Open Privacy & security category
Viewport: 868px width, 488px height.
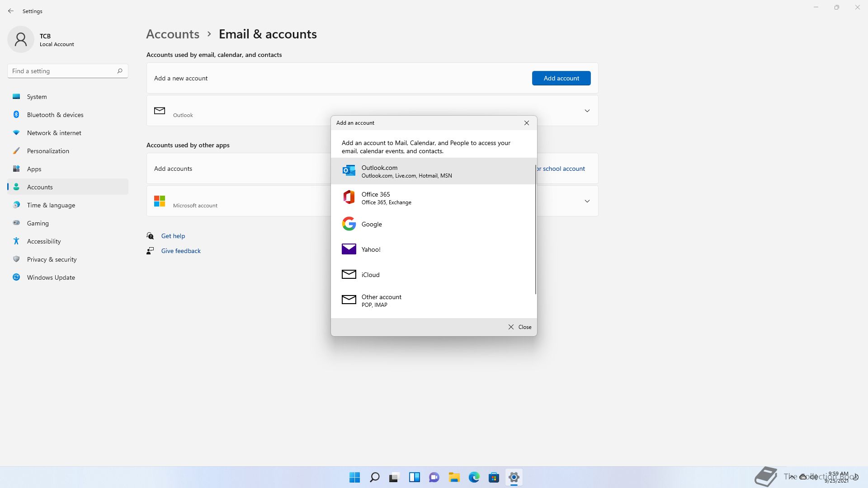pyautogui.click(x=68, y=259)
